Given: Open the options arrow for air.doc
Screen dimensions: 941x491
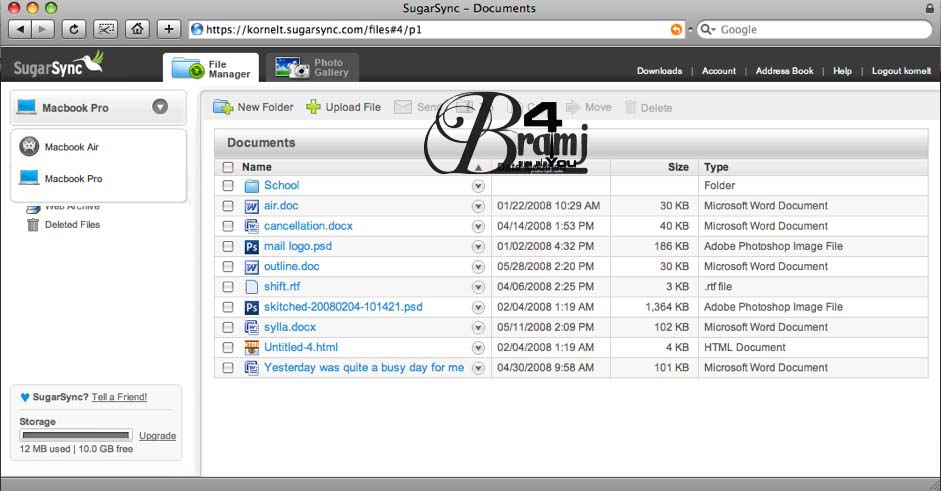Looking at the screenshot, I should [x=478, y=206].
